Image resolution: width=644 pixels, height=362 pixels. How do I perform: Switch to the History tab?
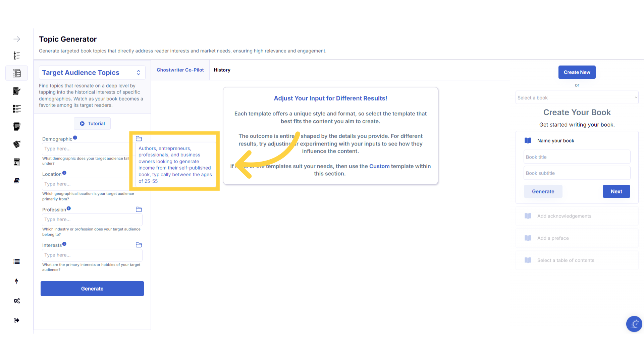click(222, 70)
